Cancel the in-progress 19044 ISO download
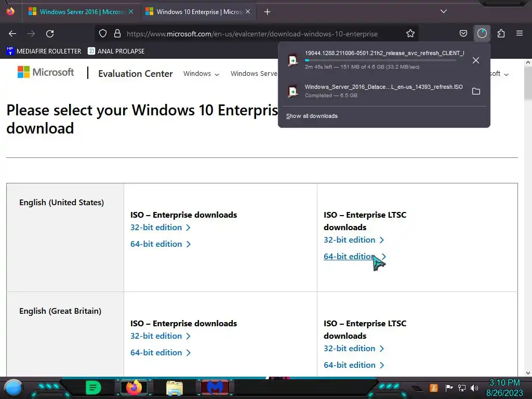The width and height of the screenshot is (532, 399). (476, 60)
